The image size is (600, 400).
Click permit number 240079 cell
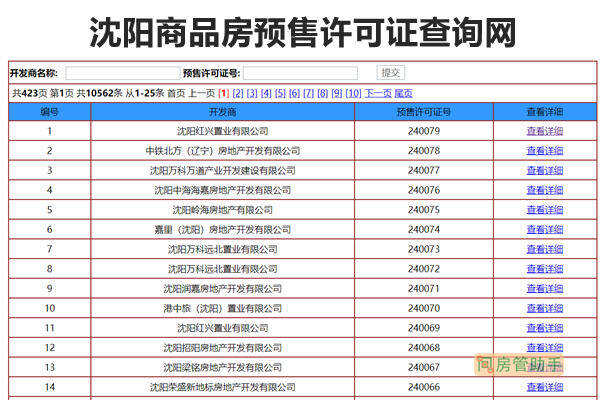(424, 131)
